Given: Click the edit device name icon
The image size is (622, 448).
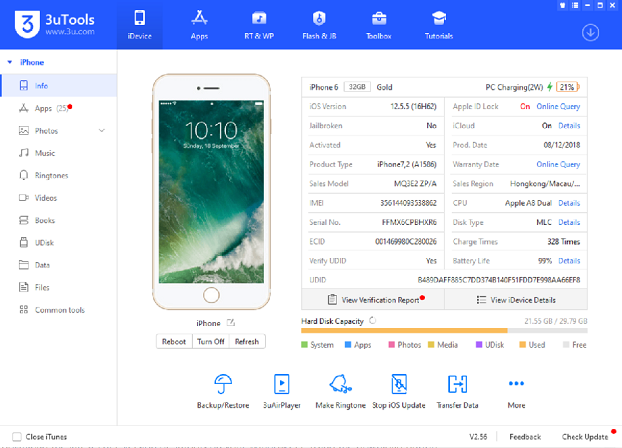Looking at the screenshot, I should click(230, 323).
